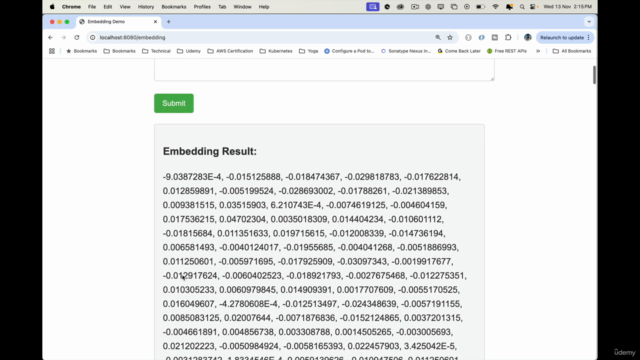The image size is (640, 360).
Task: Open the apps grid icon in bookmarks bar
Action: pyautogui.click(x=52, y=51)
